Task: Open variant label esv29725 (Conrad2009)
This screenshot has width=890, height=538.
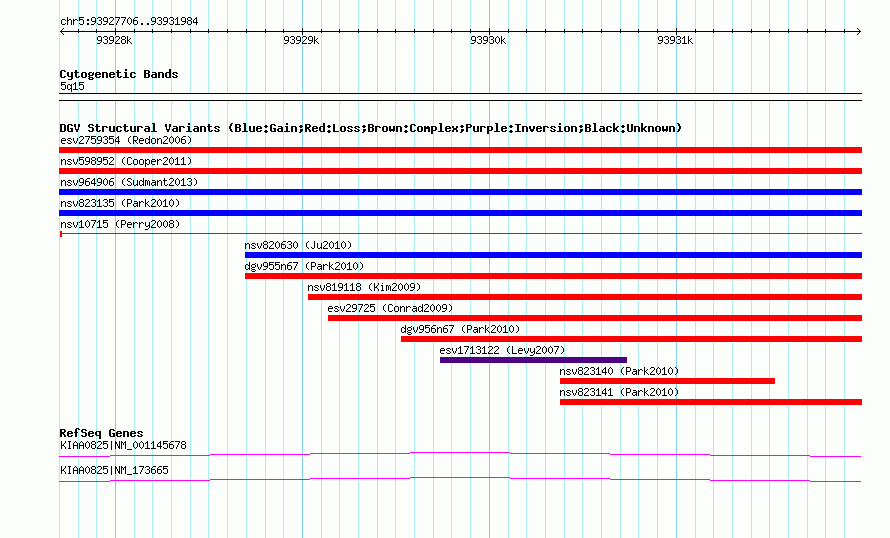Action: click(390, 308)
